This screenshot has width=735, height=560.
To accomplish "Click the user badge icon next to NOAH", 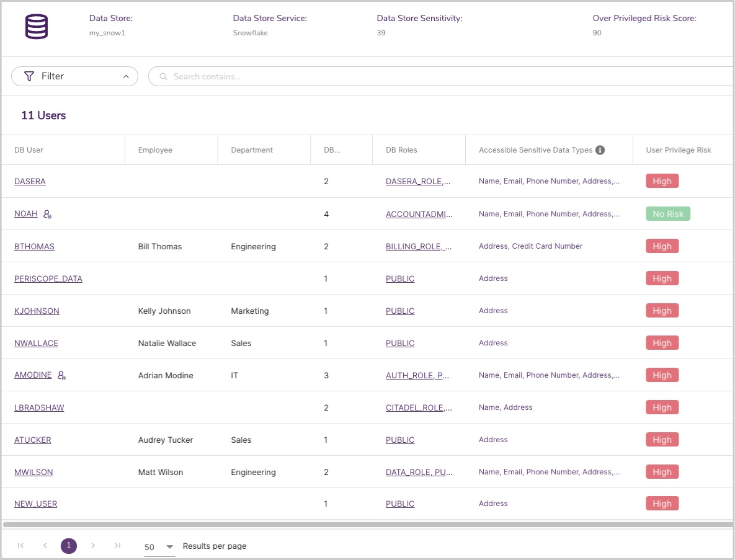I will [x=48, y=215].
